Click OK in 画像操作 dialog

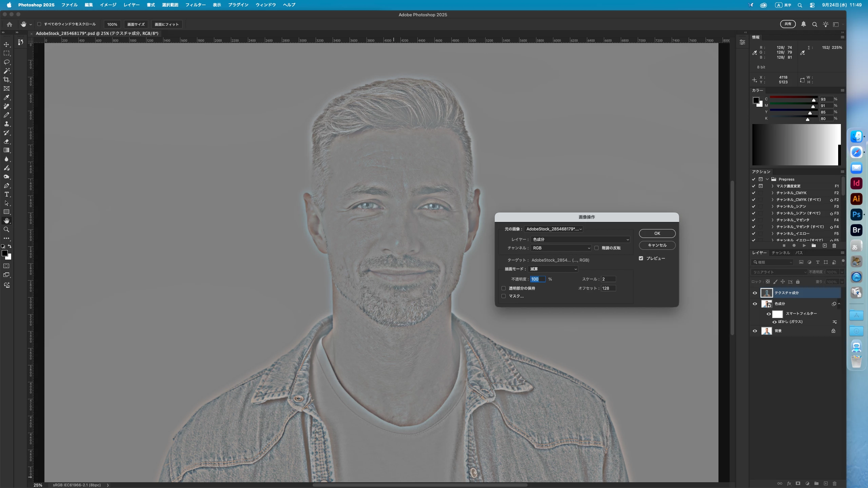pyautogui.click(x=657, y=233)
